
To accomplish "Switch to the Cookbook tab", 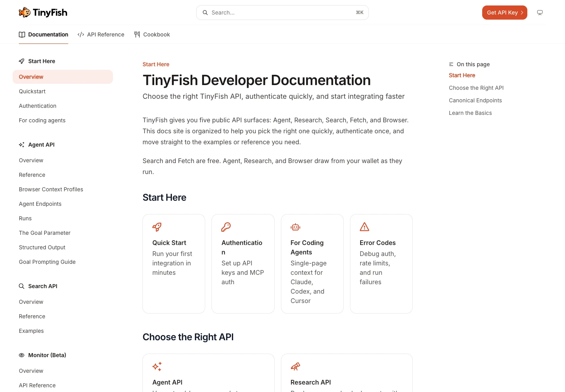I will (152, 34).
